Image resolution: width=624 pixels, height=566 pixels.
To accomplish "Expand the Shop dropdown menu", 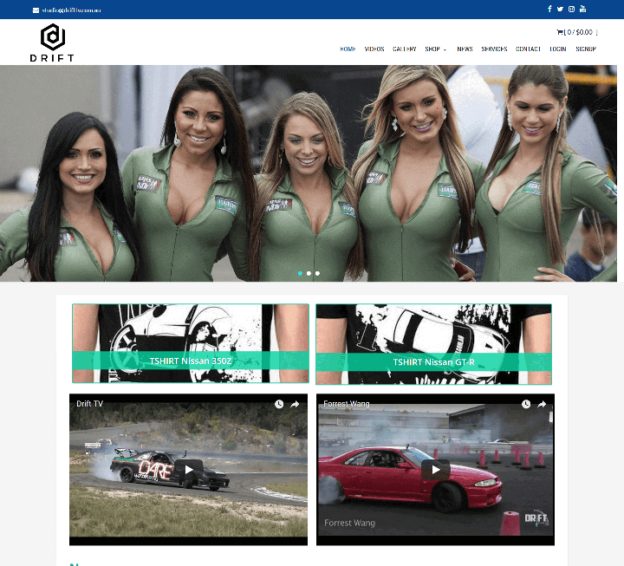I will pyautogui.click(x=435, y=49).
